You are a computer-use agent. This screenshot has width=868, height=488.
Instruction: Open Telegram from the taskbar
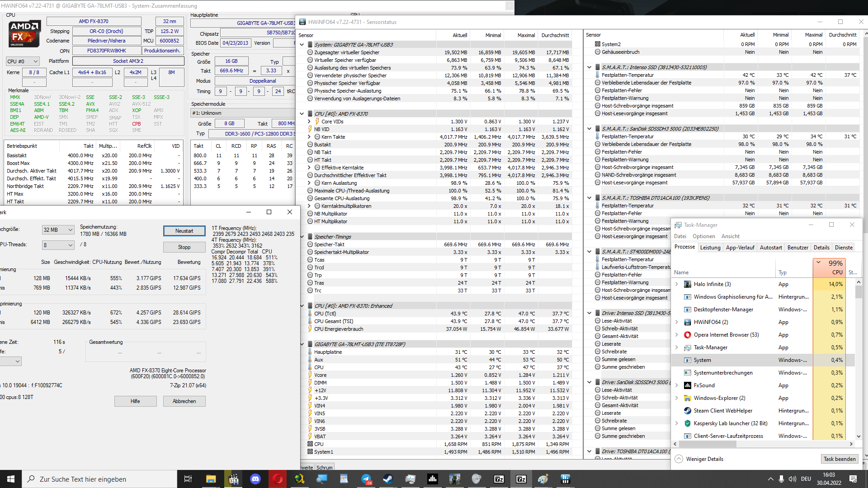pyautogui.click(x=366, y=479)
